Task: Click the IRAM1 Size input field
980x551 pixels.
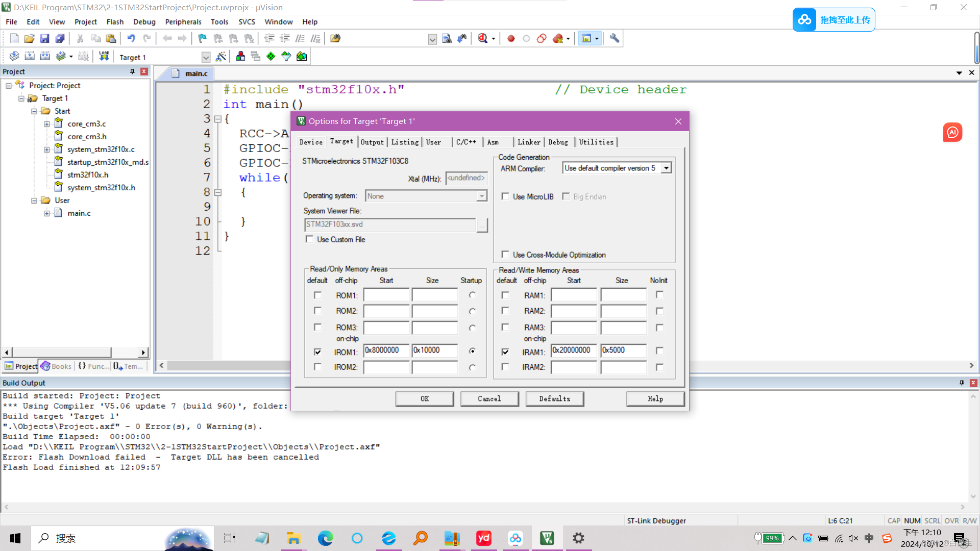Action: [x=623, y=350]
